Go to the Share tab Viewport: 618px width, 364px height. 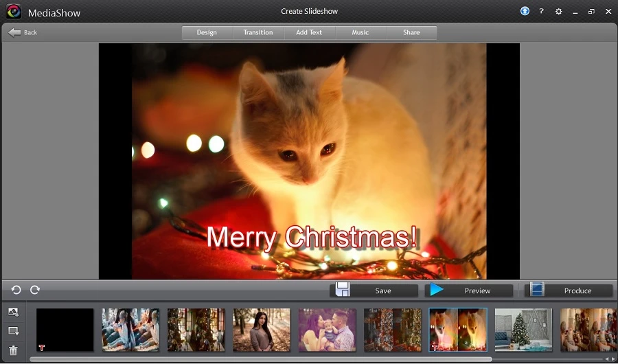point(411,32)
